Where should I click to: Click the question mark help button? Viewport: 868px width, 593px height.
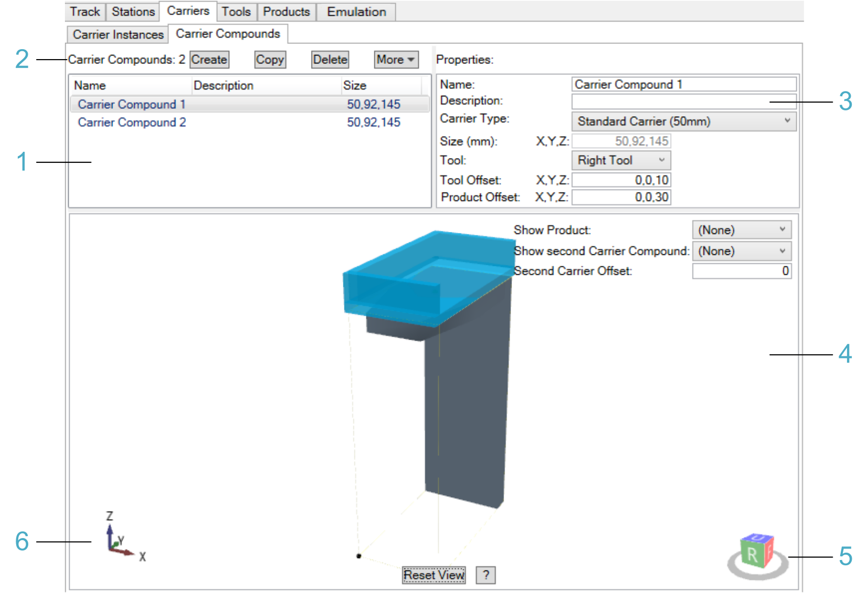(485, 575)
